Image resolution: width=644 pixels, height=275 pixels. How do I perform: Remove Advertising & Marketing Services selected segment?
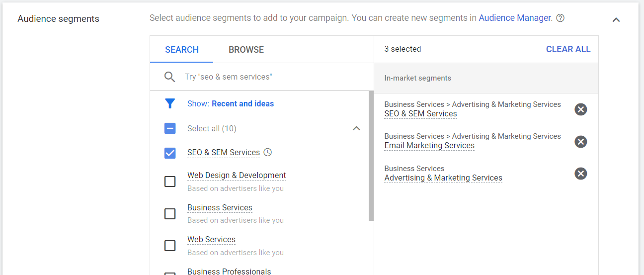coord(580,174)
